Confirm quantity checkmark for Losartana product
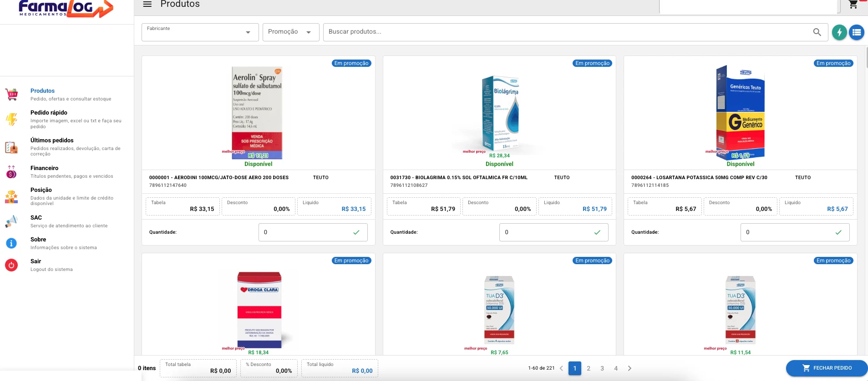 click(838, 232)
